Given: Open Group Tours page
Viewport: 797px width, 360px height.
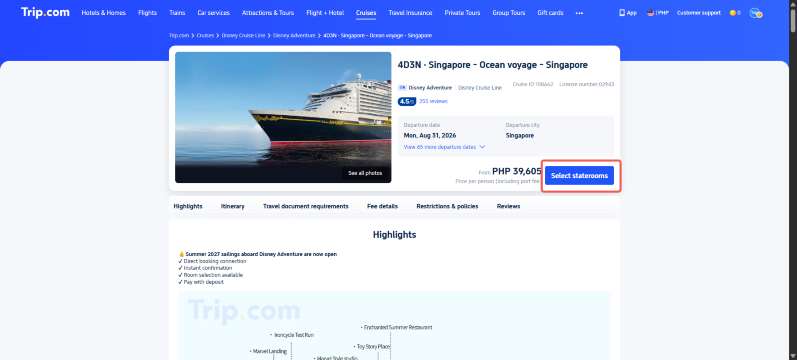Looking at the screenshot, I should pyautogui.click(x=509, y=13).
